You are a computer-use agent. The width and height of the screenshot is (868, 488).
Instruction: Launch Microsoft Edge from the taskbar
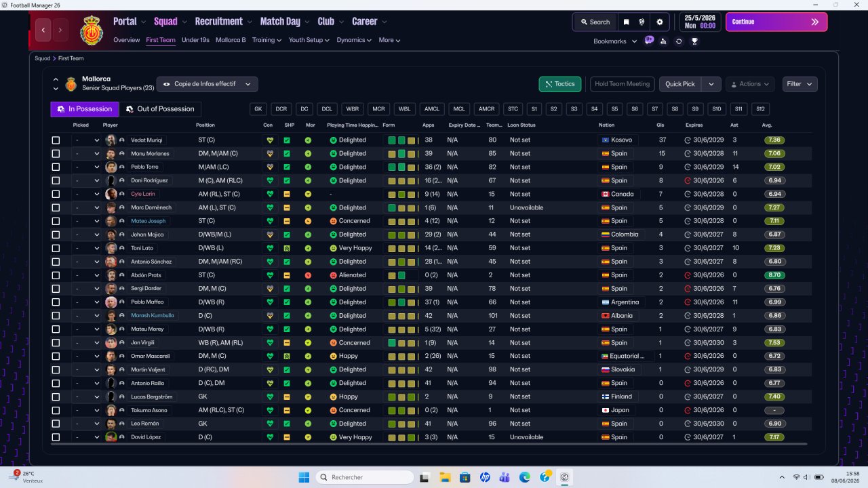525,477
